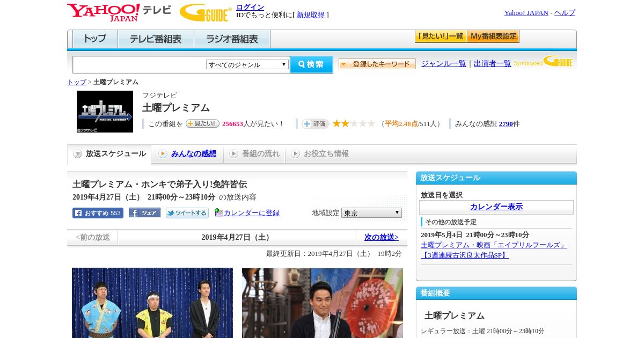Click the left program photo with three men

click(152, 303)
